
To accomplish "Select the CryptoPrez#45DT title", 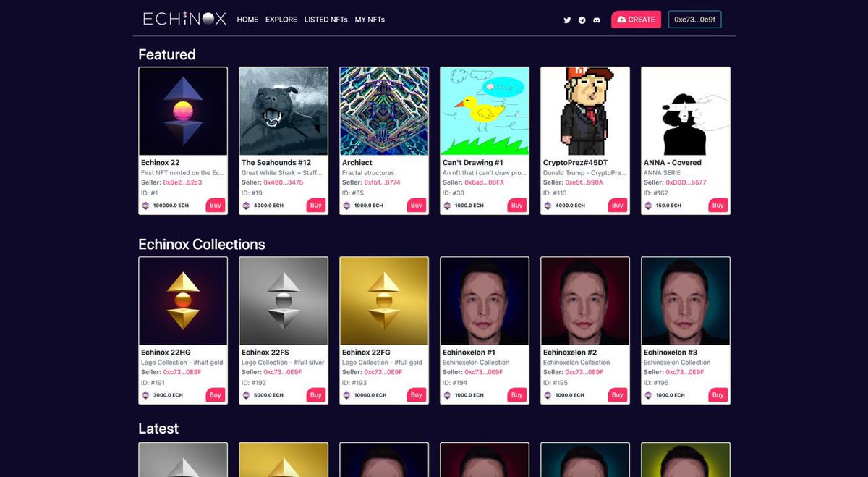I will pyautogui.click(x=575, y=163).
